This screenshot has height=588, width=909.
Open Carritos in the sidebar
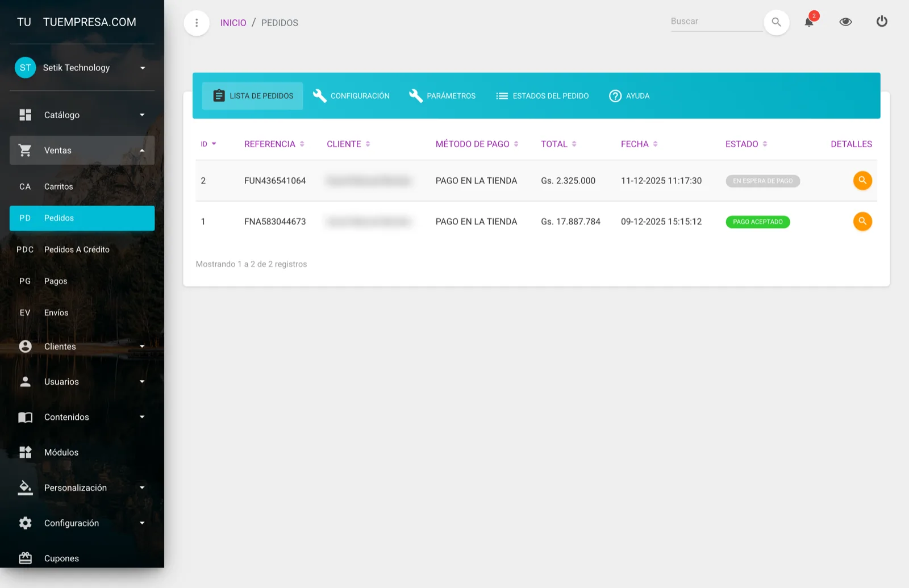(82, 186)
